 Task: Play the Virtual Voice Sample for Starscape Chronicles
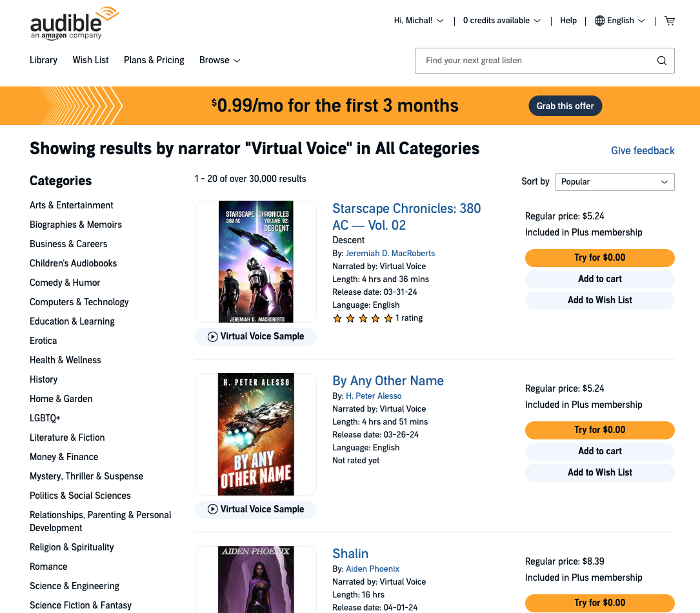click(x=255, y=336)
